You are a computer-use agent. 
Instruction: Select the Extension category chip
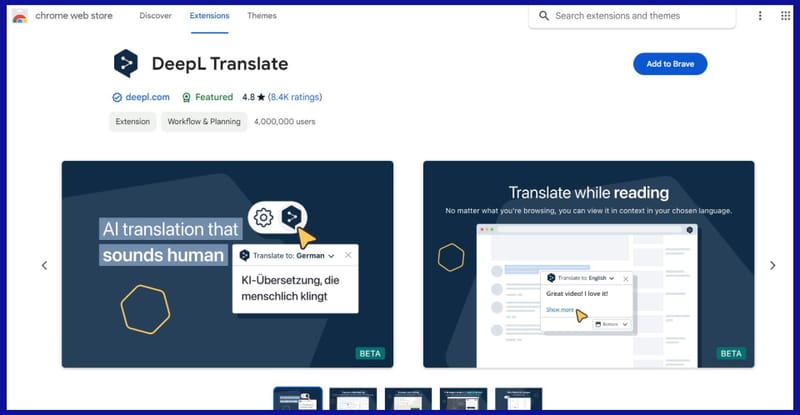pos(132,121)
